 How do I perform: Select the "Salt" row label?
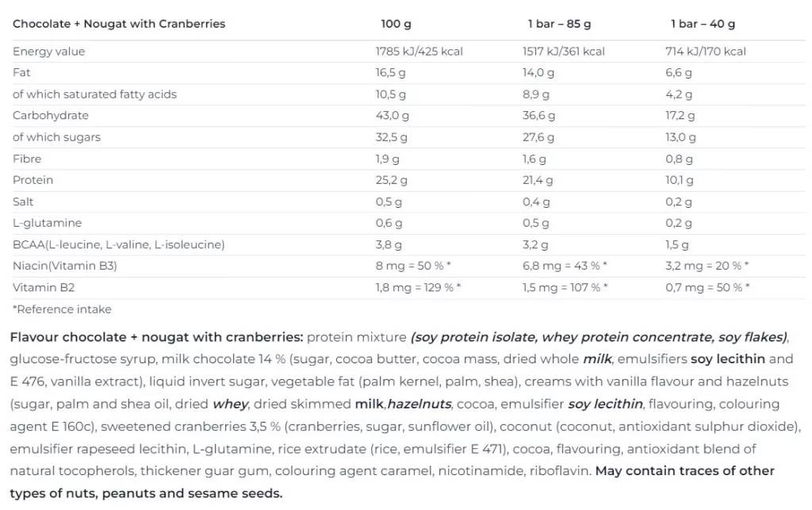click(23, 201)
